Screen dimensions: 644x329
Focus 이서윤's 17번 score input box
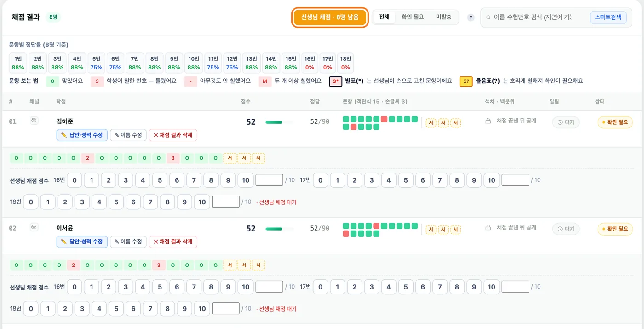(x=515, y=287)
